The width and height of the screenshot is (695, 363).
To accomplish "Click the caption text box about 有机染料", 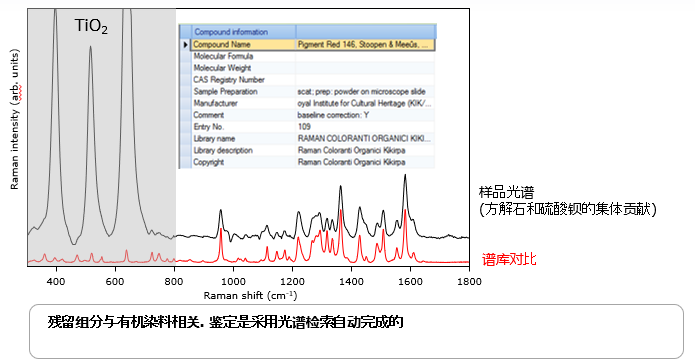I will (356, 332).
